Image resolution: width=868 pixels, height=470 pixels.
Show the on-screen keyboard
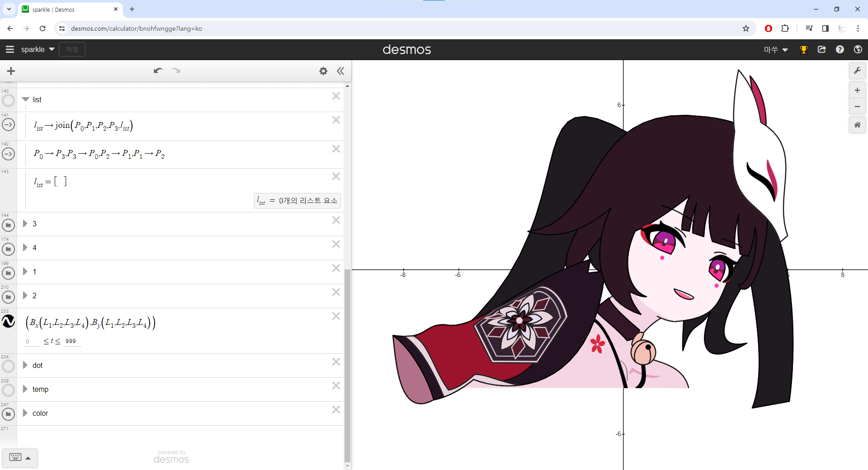pyautogui.click(x=20, y=458)
